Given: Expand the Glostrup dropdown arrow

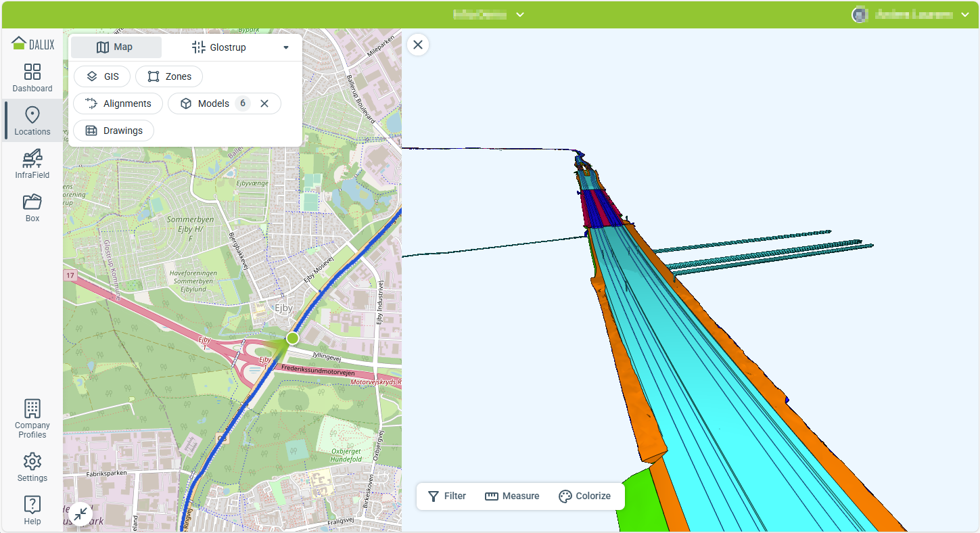Looking at the screenshot, I should click(286, 47).
